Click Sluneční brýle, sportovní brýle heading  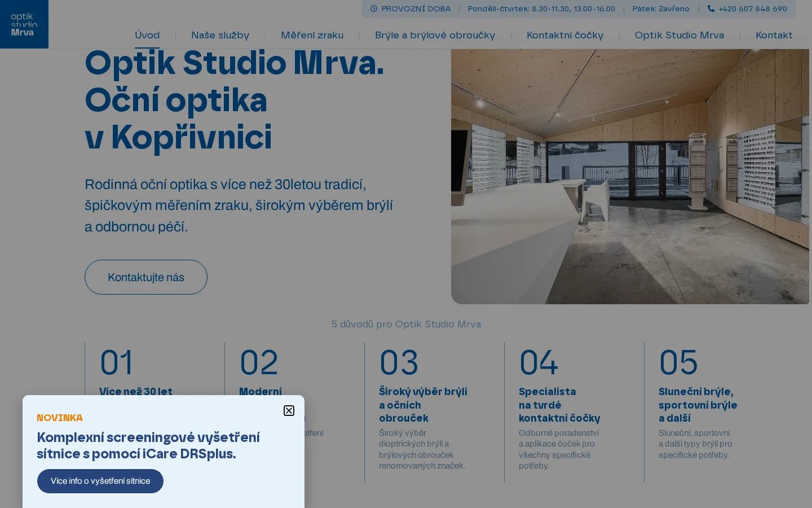(698, 405)
